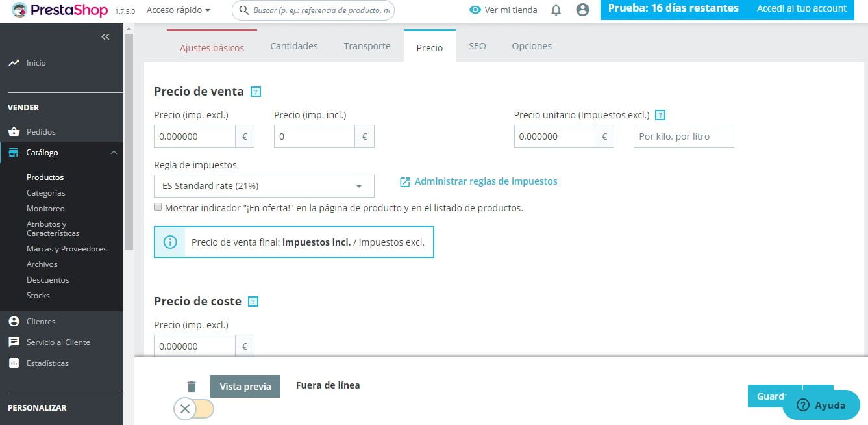Collapse the sidebar with double chevron
868x425 pixels.
(105, 36)
